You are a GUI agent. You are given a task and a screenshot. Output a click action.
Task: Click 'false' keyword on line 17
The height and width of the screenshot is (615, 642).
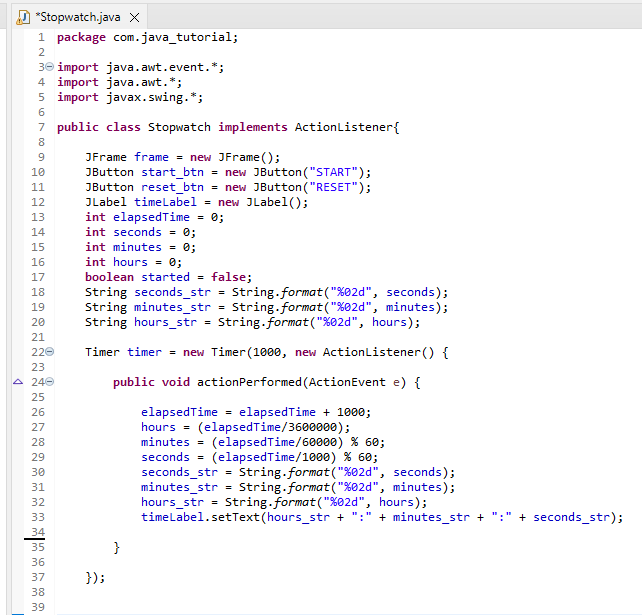(228, 277)
